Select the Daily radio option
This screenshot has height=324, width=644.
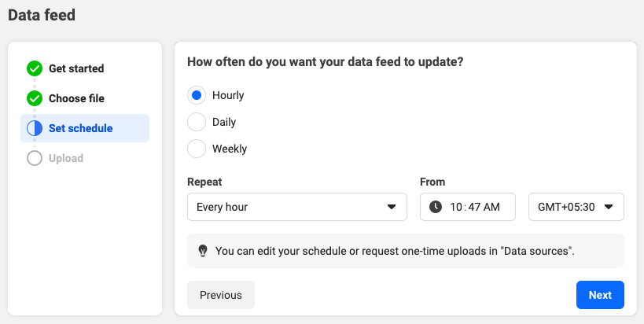pos(197,122)
